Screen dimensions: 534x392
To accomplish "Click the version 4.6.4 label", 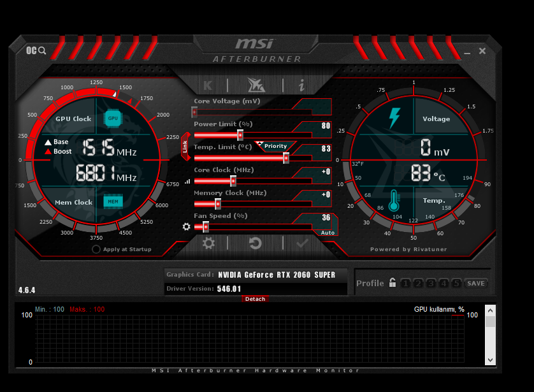I will tap(27, 290).
